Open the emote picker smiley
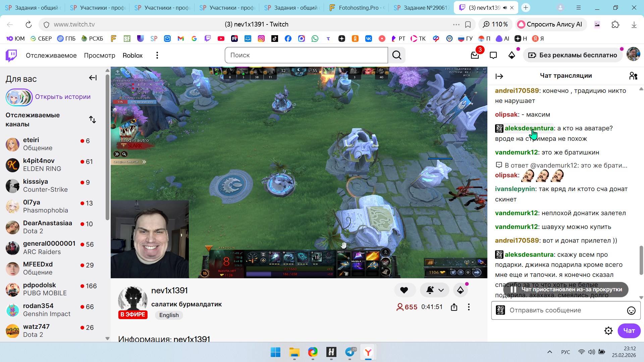The width and height of the screenshot is (644, 362). coord(631,311)
